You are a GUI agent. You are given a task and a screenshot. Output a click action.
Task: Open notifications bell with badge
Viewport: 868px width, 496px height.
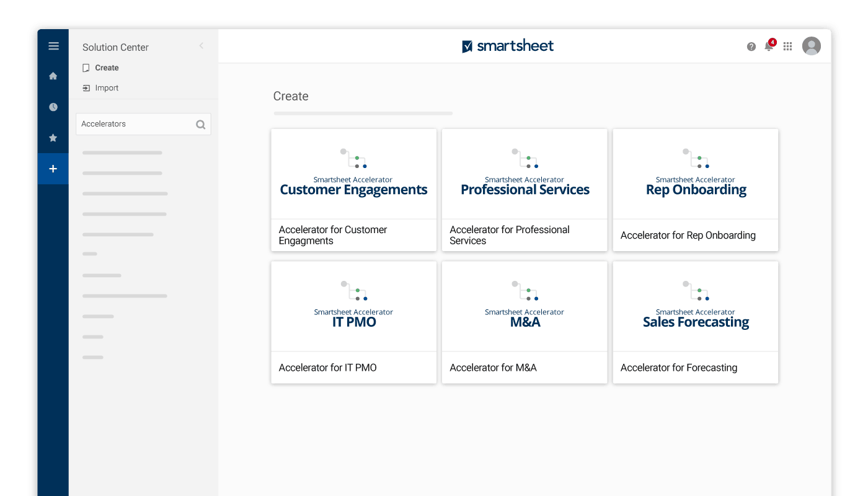coord(769,46)
